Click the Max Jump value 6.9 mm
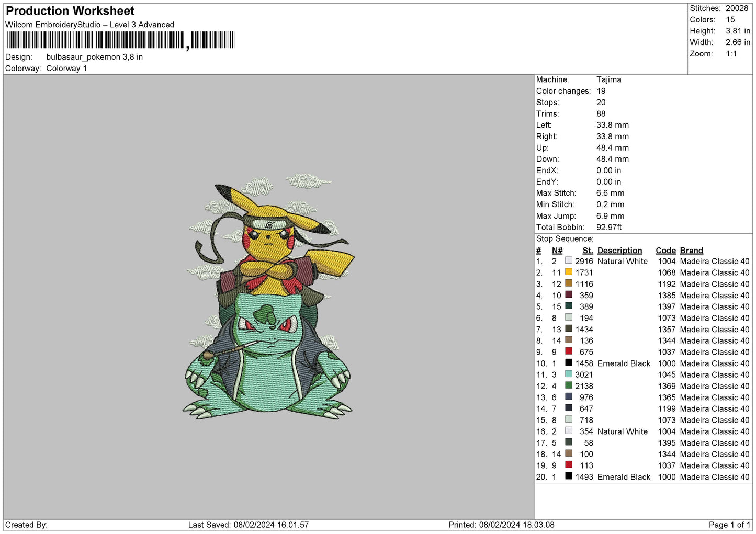 click(611, 216)
